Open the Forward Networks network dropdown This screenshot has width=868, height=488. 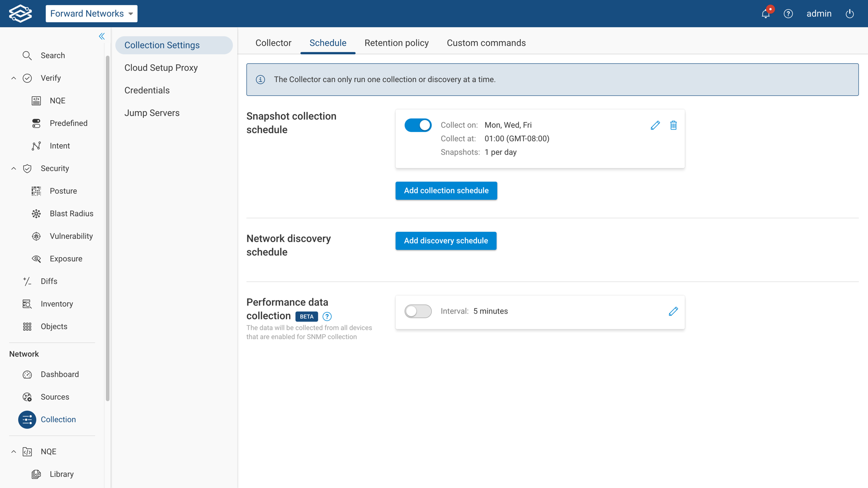(91, 14)
